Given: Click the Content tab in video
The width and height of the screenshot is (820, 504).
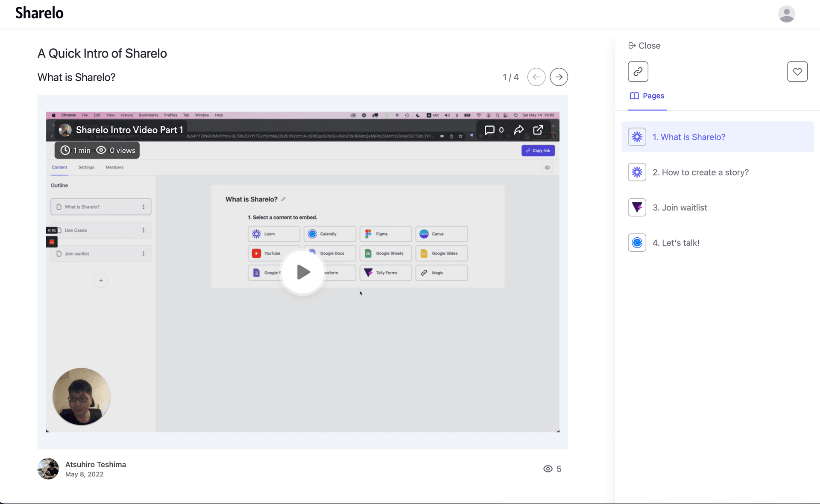Looking at the screenshot, I should point(59,167).
